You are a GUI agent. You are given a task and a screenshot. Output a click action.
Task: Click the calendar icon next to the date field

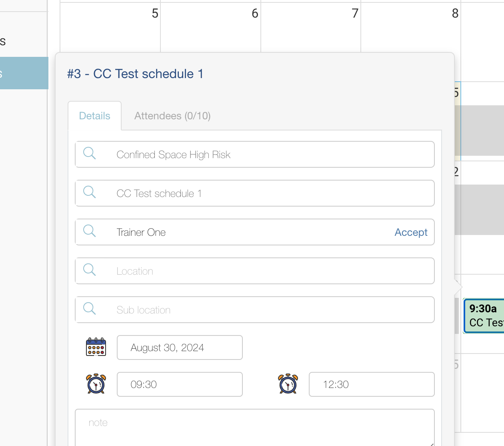(95, 347)
